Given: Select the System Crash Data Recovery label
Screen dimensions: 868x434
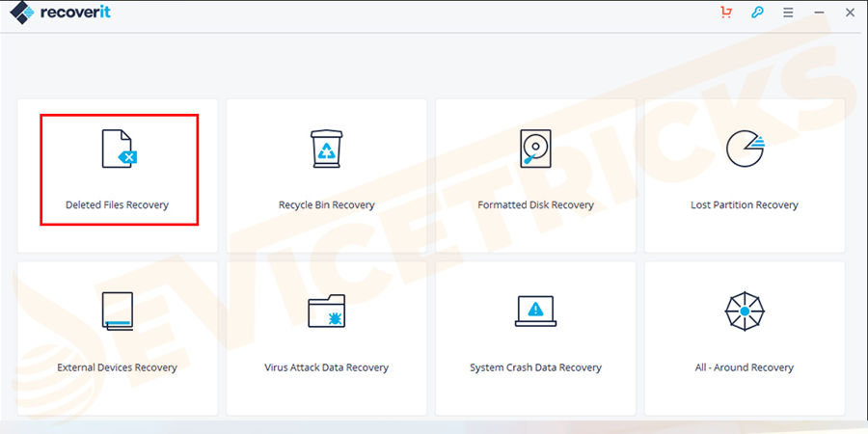Looking at the screenshot, I should [535, 367].
